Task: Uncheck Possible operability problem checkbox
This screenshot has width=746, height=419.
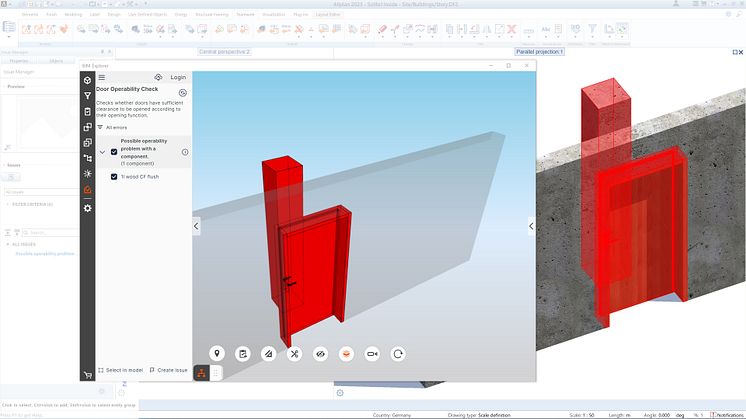Action: coord(114,152)
